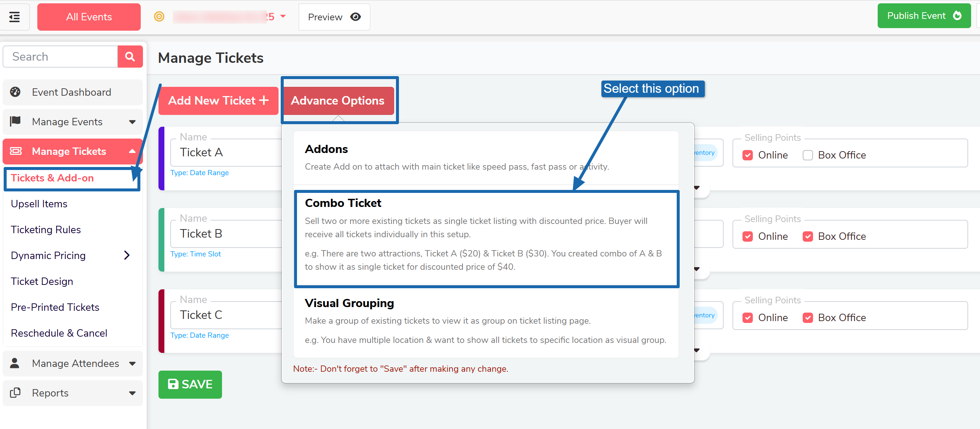Screen dimensions: 980x429
Task: Uncheck Online for Ticket B
Action: (747, 236)
